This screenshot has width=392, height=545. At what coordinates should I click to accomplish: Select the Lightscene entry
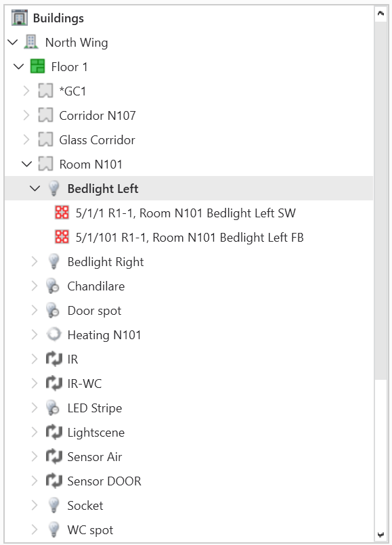click(x=96, y=433)
